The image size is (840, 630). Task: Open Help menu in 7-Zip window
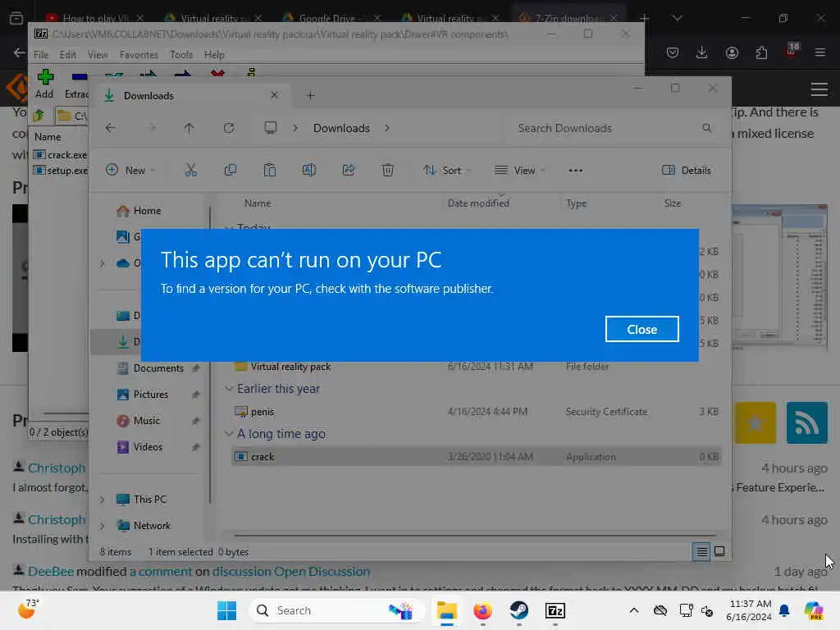tap(214, 55)
